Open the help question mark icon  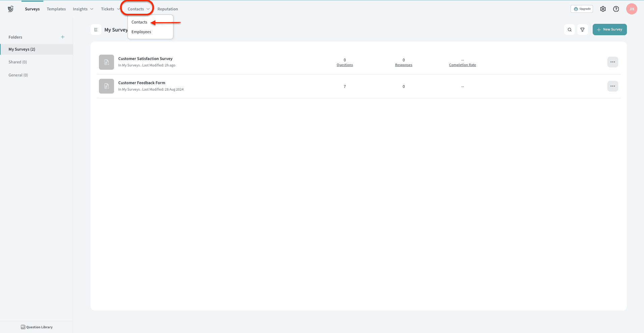(616, 9)
